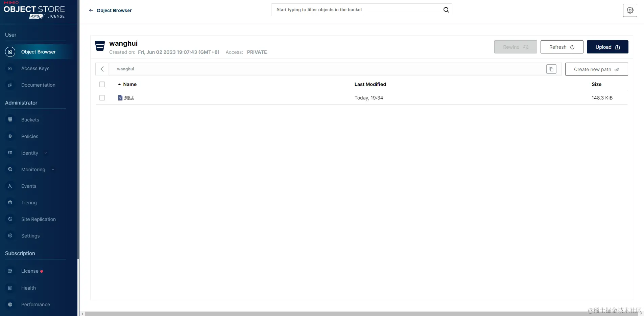This screenshot has width=644, height=316.
Task: Click the Access Keys sidebar icon
Action: pyautogui.click(x=10, y=68)
